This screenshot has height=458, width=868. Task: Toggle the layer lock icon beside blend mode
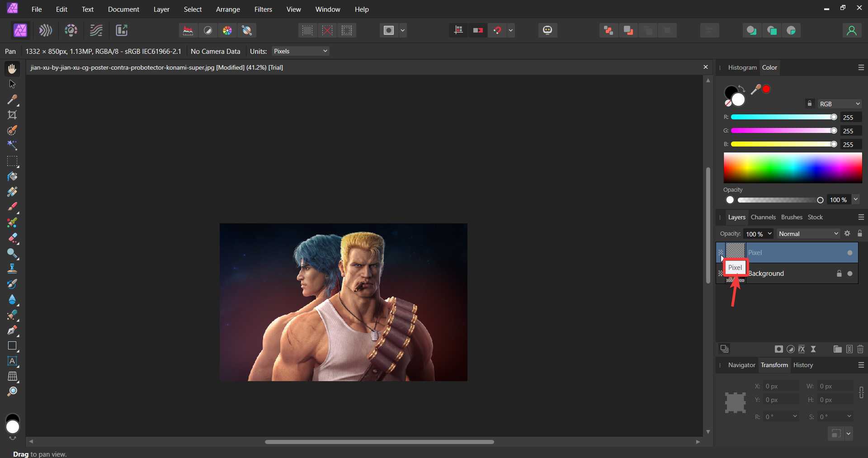click(860, 233)
